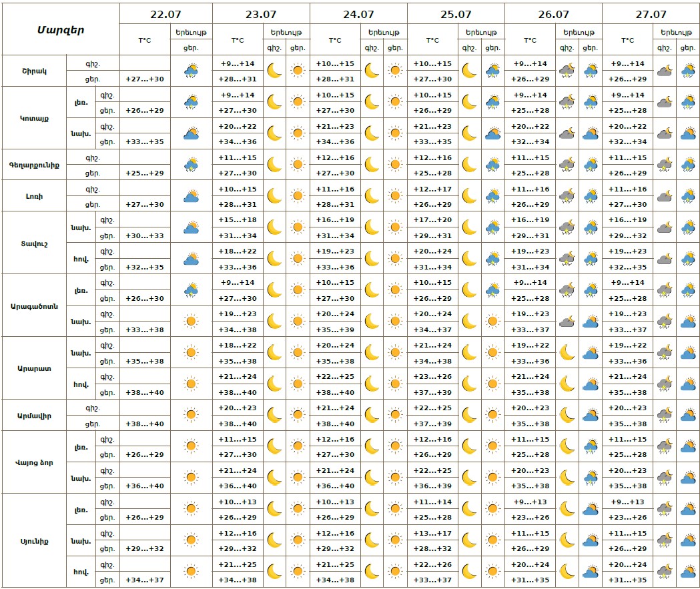Click Արմավիր sun icon under 22.07

coord(191,415)
